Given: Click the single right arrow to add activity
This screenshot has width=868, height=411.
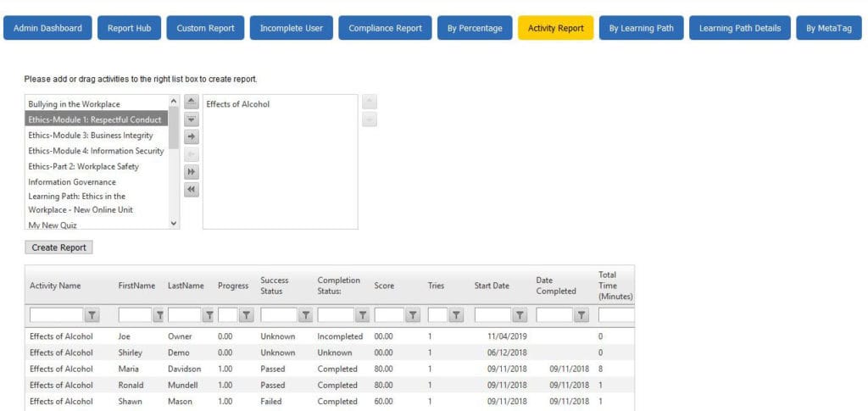Looking at the screenshot, I should (192, 136).
